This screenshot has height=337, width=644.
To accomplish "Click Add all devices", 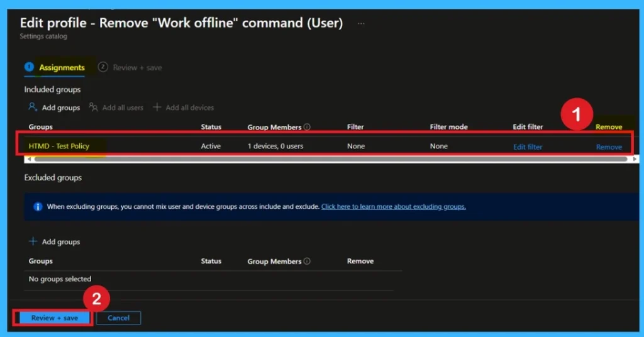I will (x=183, y=108).
